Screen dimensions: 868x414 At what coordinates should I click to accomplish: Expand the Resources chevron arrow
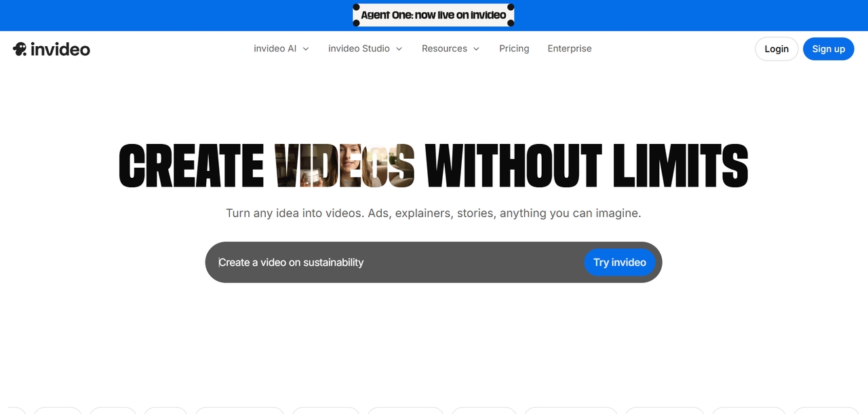476,49
